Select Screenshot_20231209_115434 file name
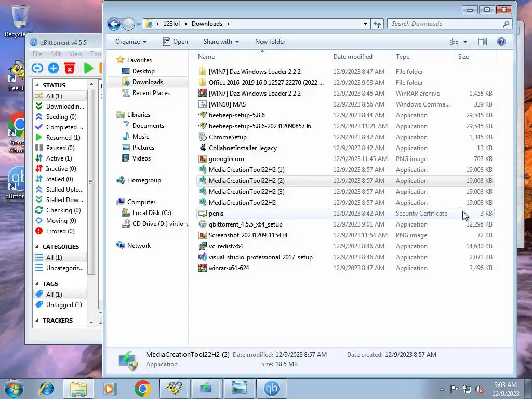The width and height of the screenshot is (532, 399). (x=248, y=235)
